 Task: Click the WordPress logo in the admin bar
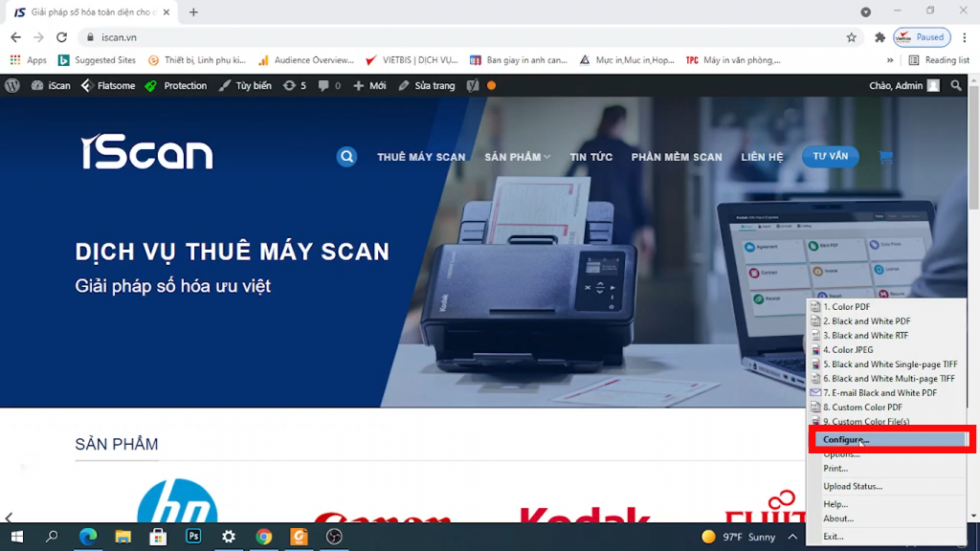pyautogui.click(x=11, y=85)
